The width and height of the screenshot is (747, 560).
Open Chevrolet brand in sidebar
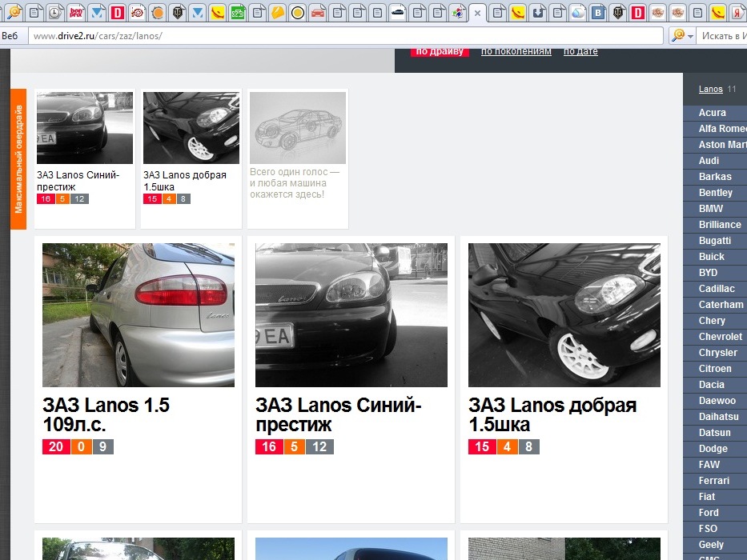click(x=715, y=337)
